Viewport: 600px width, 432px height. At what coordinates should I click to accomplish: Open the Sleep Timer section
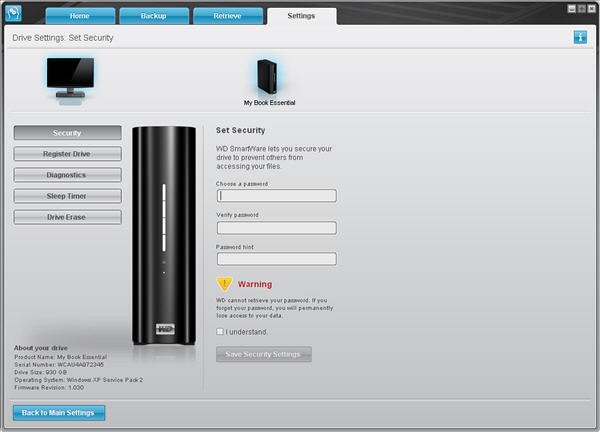68,196
